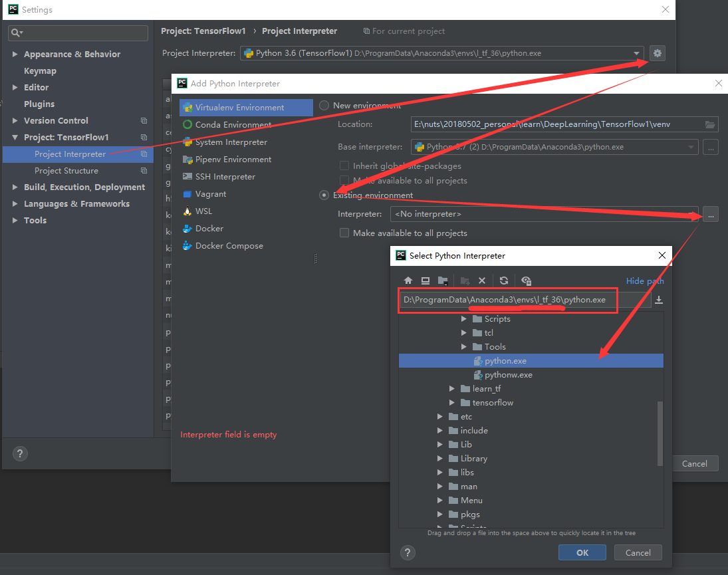This screenshot has height=575, width=728.
Task: Go to home directory in file chooser
Action: click(x=408, y=281)
